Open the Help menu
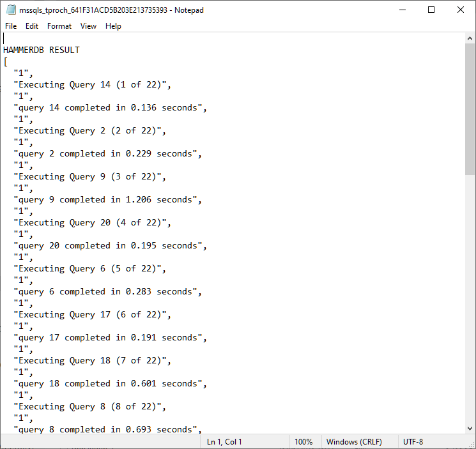Viewport: 476px width, 449px height. [x=113, y=26]
